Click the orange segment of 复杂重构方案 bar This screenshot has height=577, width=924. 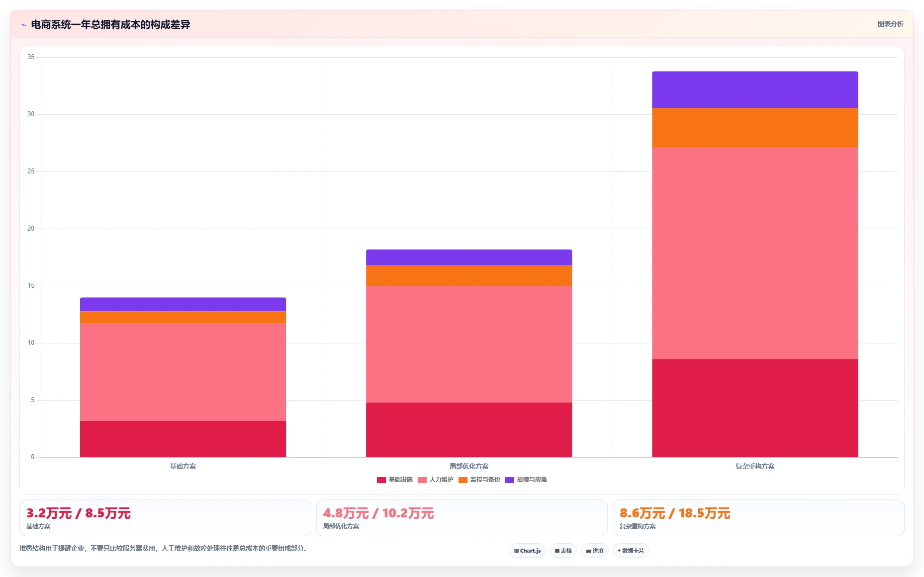coord(755,128)
